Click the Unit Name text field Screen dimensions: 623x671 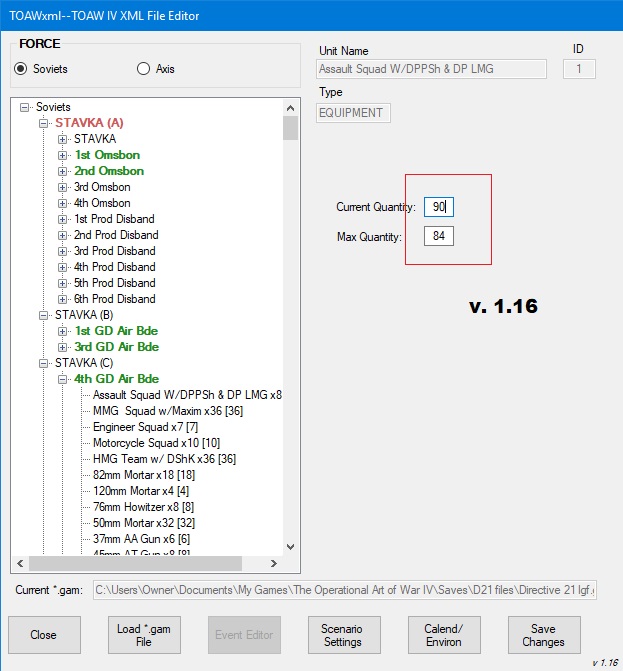point(431,69)
